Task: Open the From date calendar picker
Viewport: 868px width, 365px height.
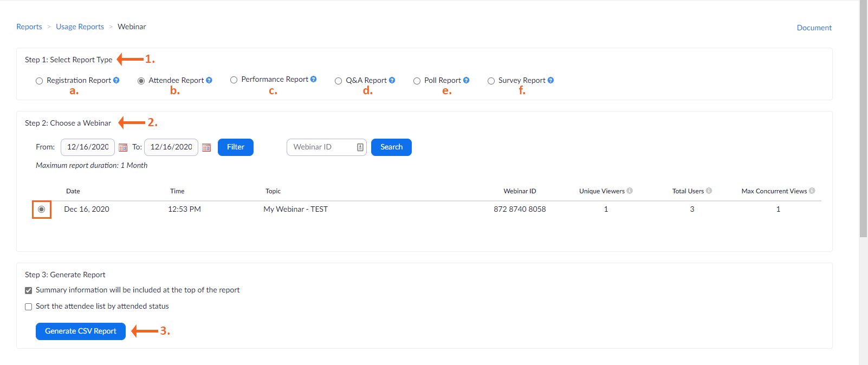Action: 123,147
